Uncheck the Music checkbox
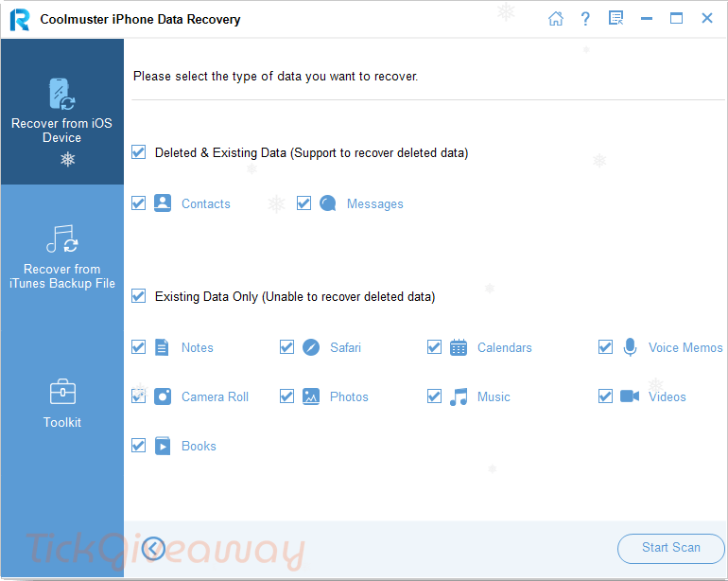This screenshot has height=581, width=728. point(434,396)
